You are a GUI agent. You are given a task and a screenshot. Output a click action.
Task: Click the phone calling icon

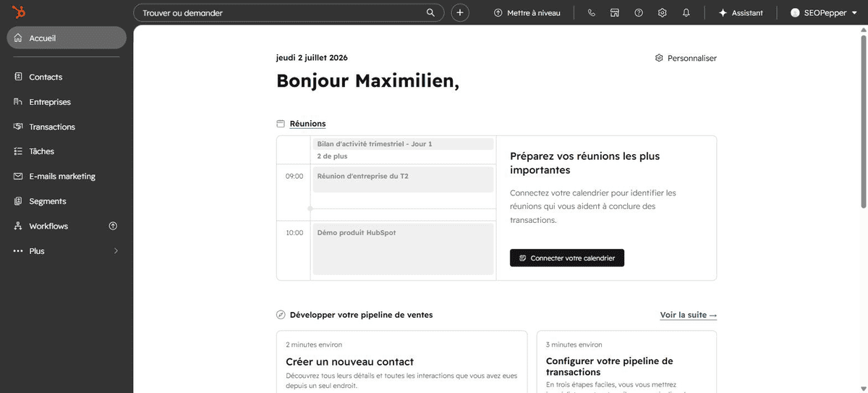[x=592, y=12]
